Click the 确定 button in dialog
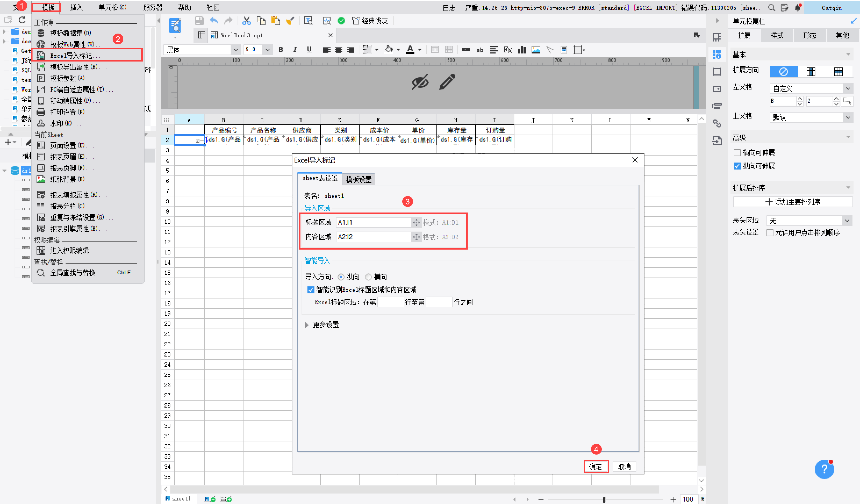The image size is (860, 504). [x=596, y=466]
